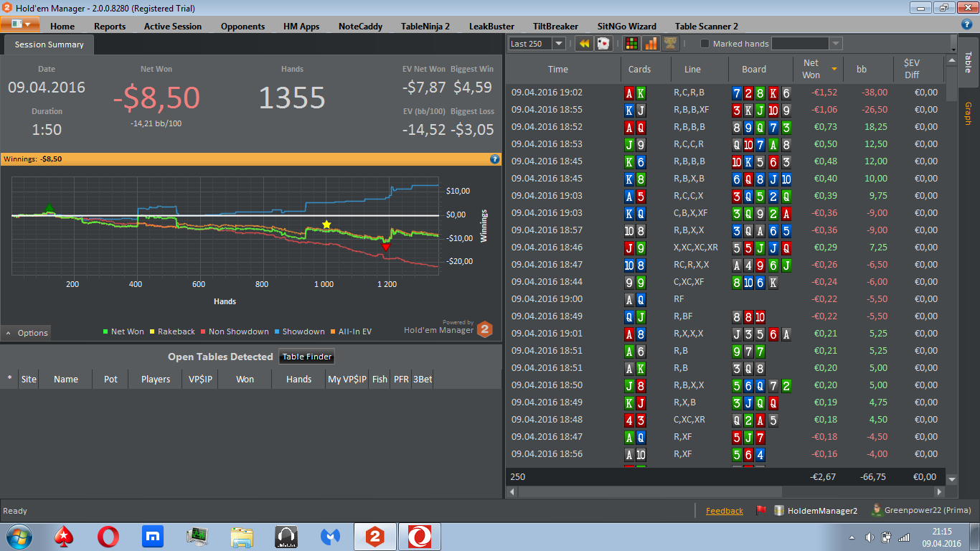Screen dimensions: 980x551
Task: Open Windows Explorer folder on taskbar
Action: [242, 536]
